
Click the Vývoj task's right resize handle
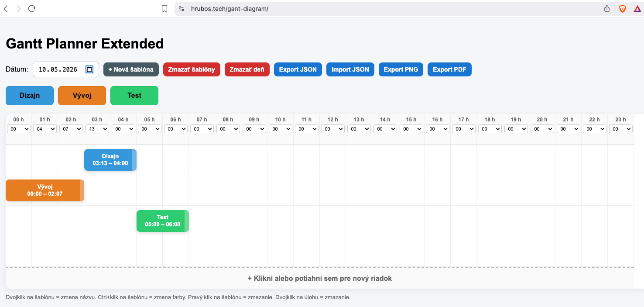tap(82, 190)
